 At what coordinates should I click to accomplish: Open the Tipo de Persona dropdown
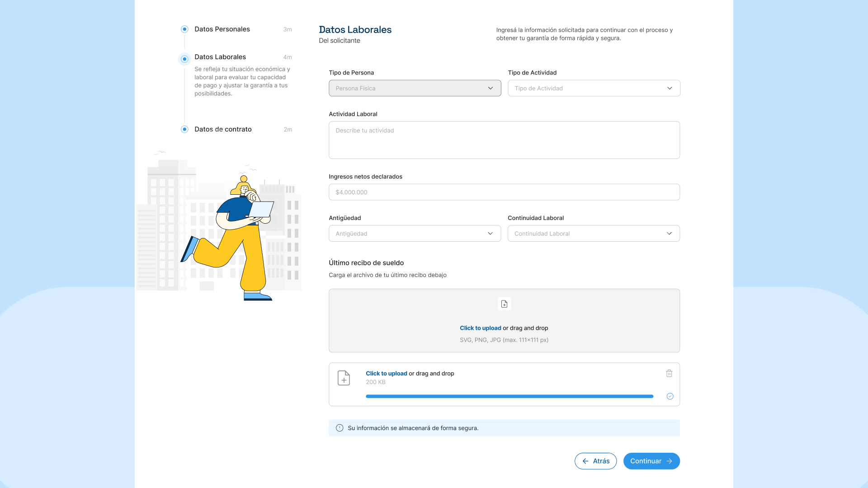(415, 88)
